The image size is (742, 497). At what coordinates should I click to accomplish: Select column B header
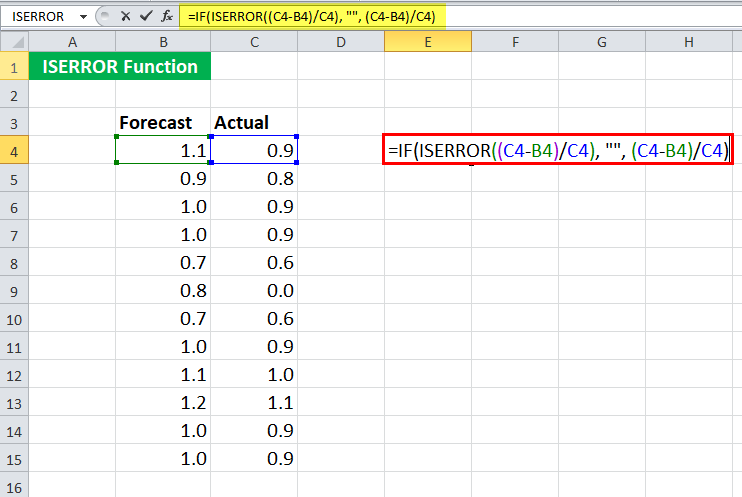163,42
